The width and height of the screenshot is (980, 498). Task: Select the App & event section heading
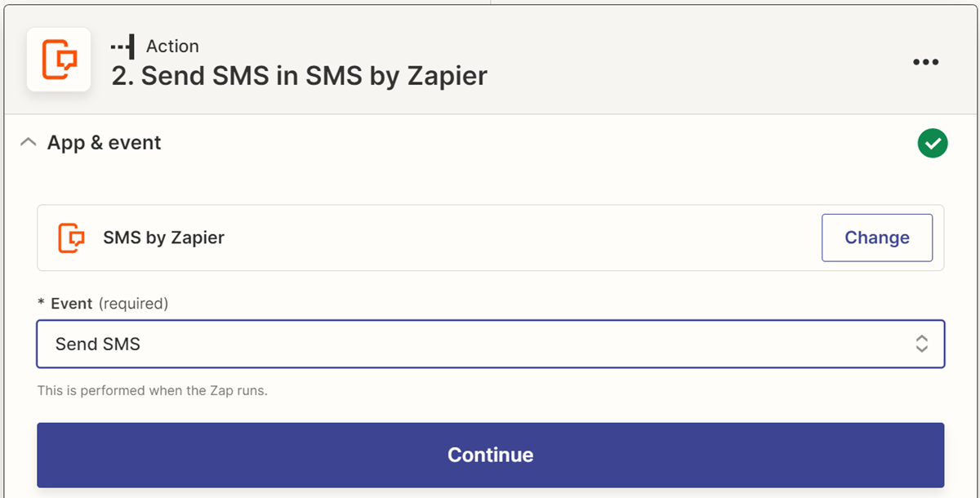(105, 143)
